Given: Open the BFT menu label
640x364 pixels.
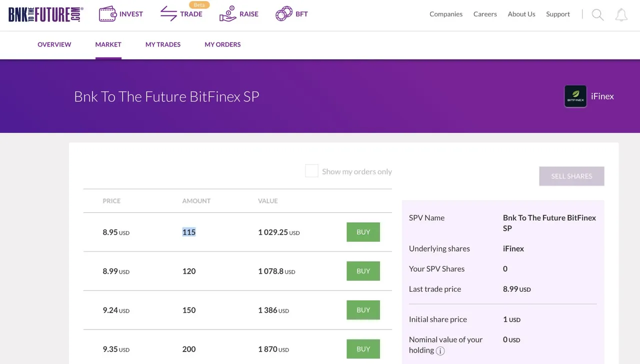Looking at the screenshot, I should click(301, 14).
